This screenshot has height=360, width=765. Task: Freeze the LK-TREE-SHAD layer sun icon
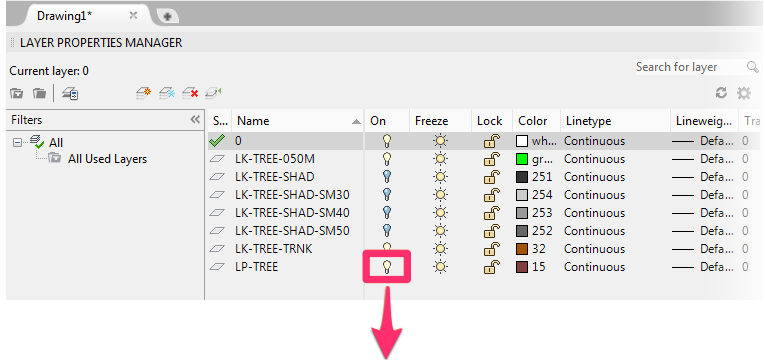point(441,177)
